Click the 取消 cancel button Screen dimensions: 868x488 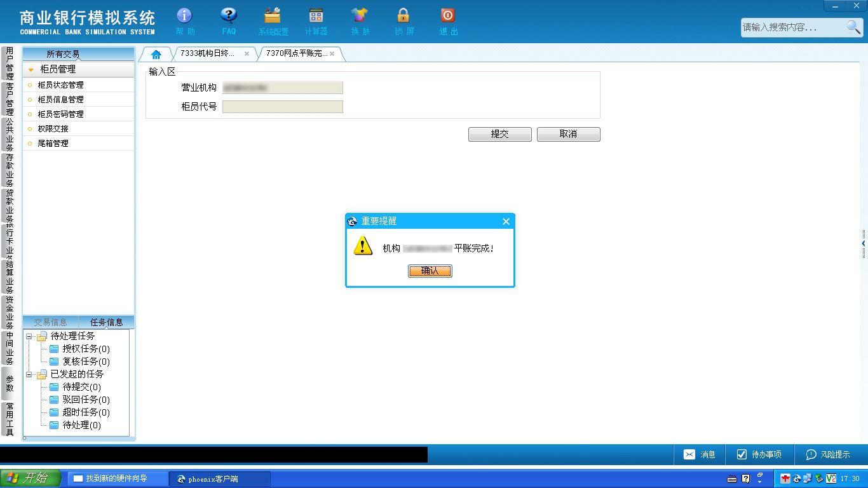tap(568, 134)
